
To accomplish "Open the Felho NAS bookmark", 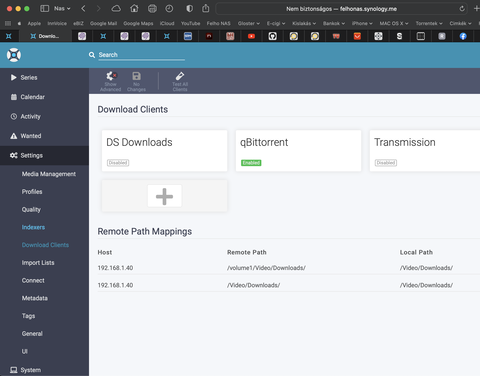I will point(218,23).
